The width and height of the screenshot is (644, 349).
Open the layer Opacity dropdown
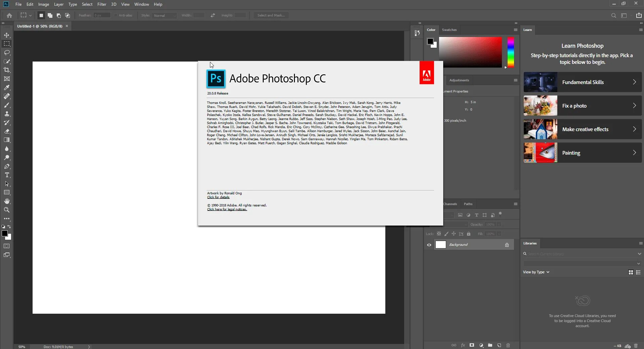point(499,224)
